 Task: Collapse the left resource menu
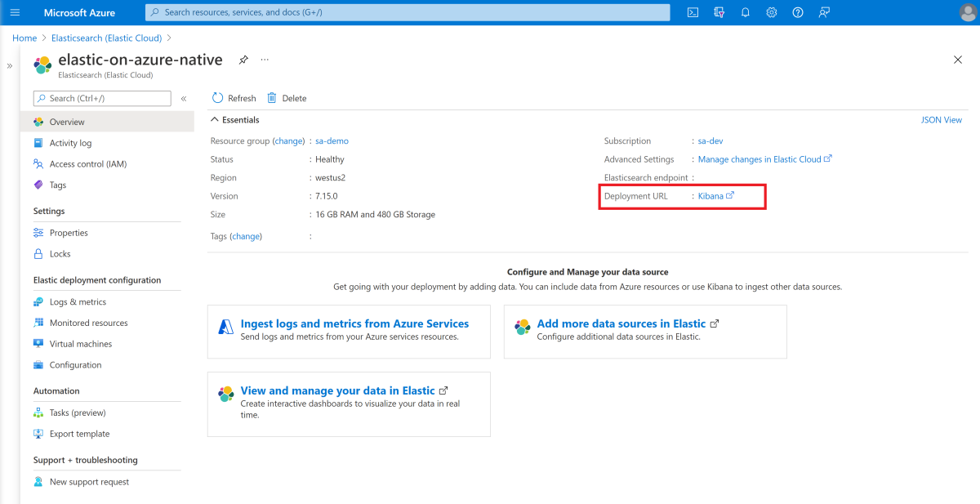click(184, 98)
